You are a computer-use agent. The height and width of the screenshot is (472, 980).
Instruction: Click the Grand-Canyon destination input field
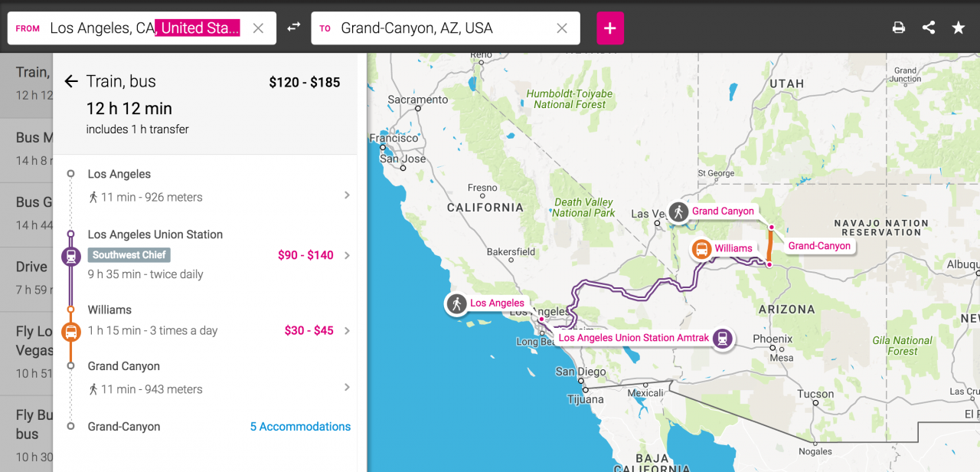[x=446, y=28]
